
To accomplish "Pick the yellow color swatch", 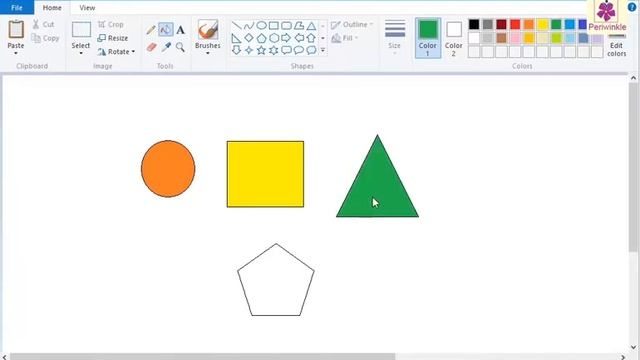I will tap(542, 24).
